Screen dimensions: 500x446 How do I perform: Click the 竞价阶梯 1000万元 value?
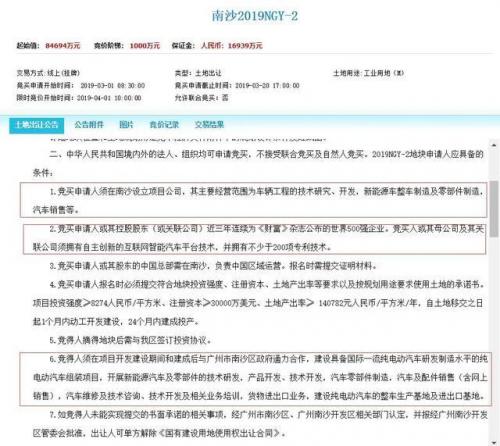tap(145, 46)
